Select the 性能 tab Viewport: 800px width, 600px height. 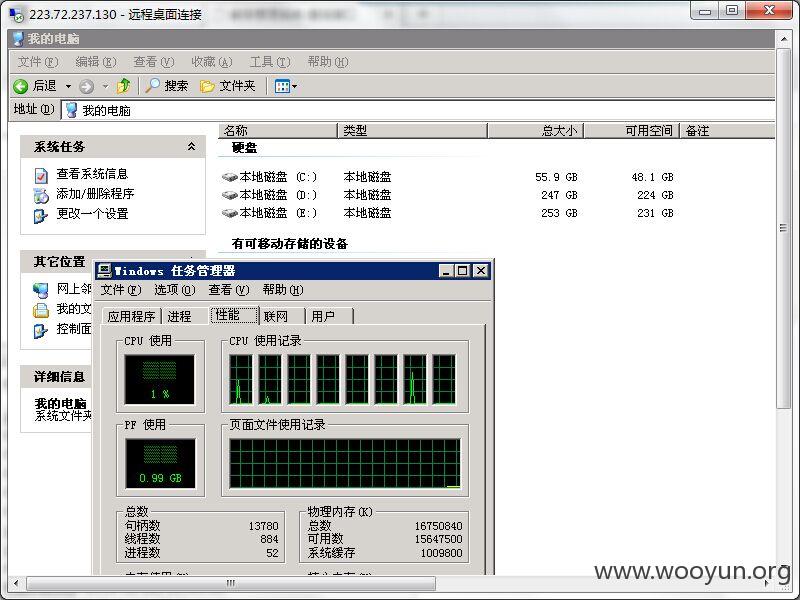click(x=234, y=315)
